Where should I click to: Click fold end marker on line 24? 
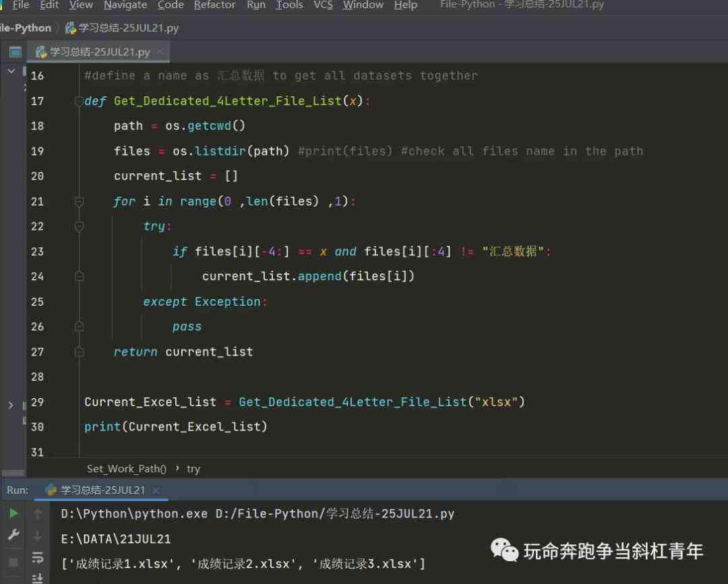[79, 276]
